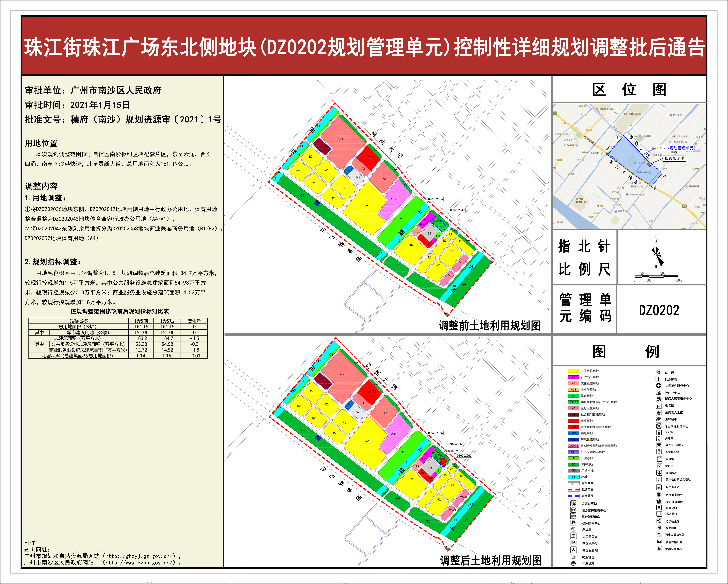Click the 幼儿园 kindergarten legend icon
The height and width of the screenshot is (584, 728).
[x=658, y=372]
